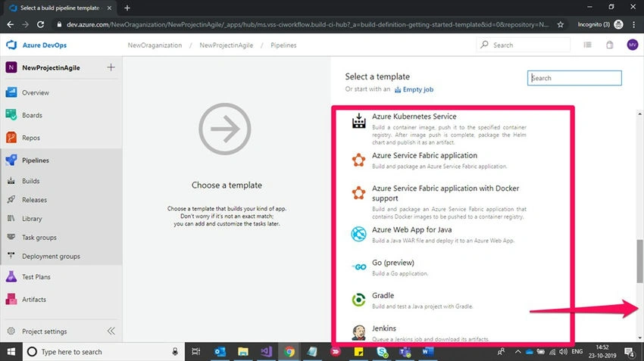Image resolution: width=644 pixels, height=361 pixels.
Task: Open the Boards sidebar icon
Action: 11,115
